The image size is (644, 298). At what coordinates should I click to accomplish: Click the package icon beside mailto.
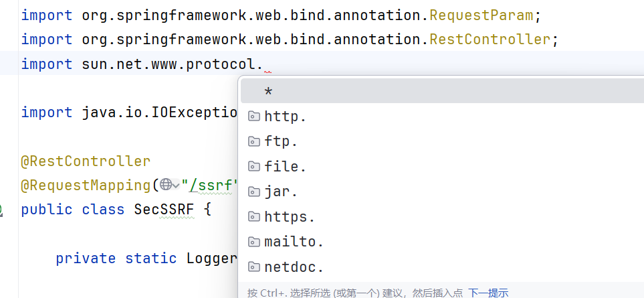[253, 242]
